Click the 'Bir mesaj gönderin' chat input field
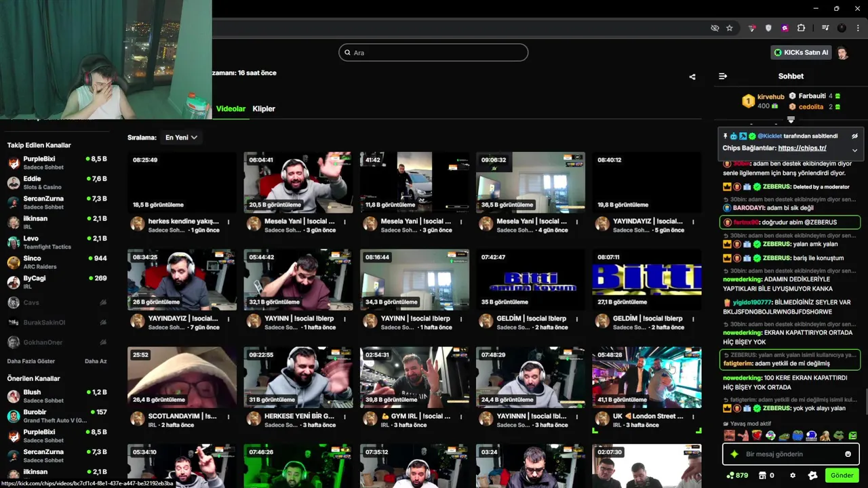Screen dimensions: 868x488 click(x=791, y=454)
